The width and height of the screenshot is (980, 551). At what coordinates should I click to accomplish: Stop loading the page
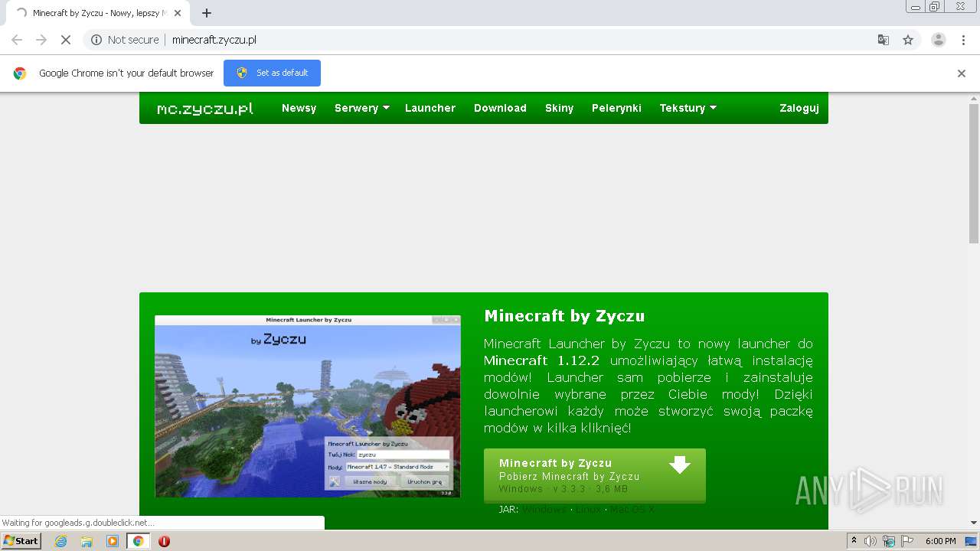tap(66, 40)
